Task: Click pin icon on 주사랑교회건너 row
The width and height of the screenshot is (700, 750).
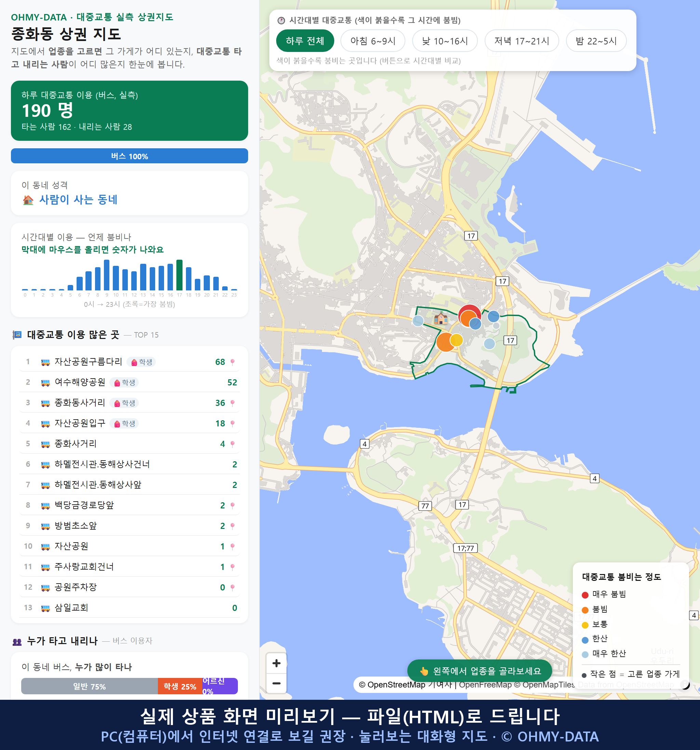Action: [232, 567]
